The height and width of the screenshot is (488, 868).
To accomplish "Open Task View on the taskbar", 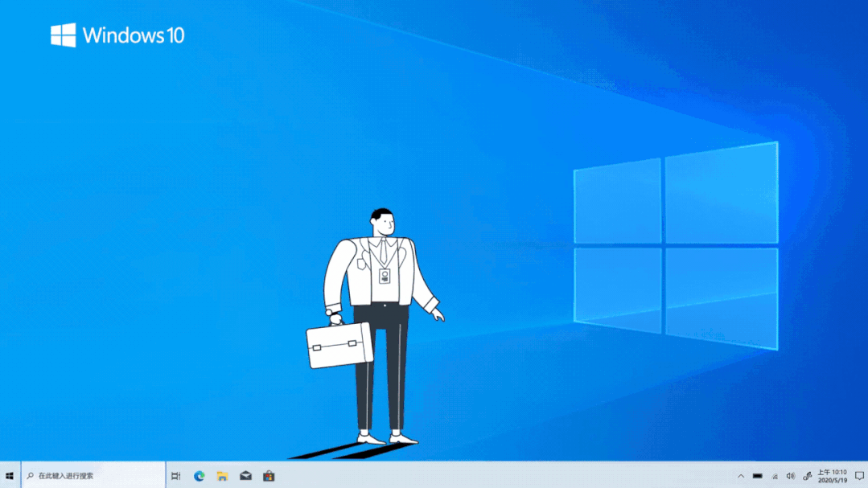I will (175, 476).
